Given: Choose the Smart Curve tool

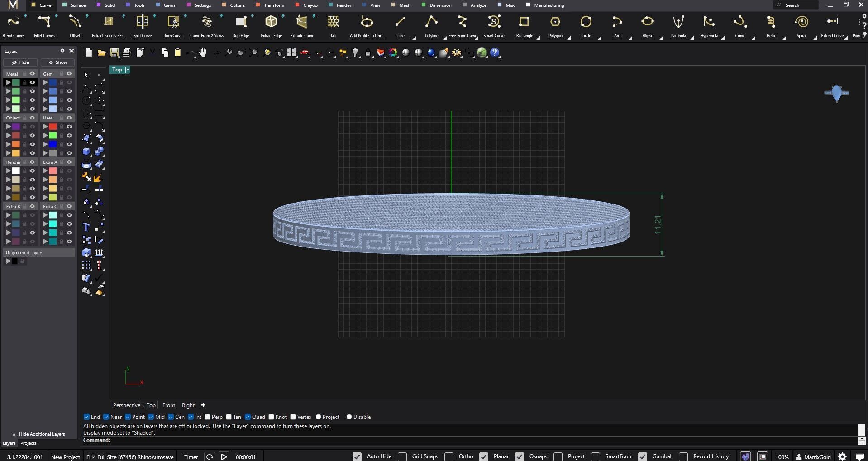Looking at the screenshot, I should click(494, 26).
